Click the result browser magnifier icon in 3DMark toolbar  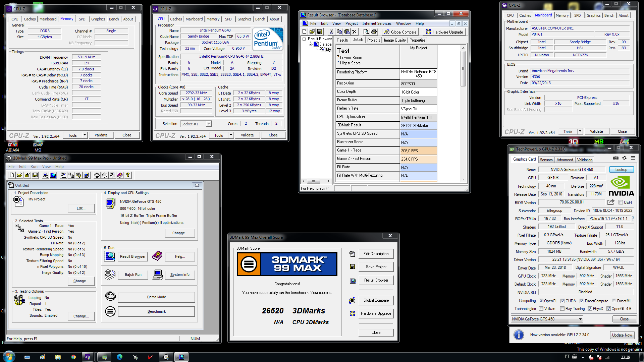(x=53, y=175)
